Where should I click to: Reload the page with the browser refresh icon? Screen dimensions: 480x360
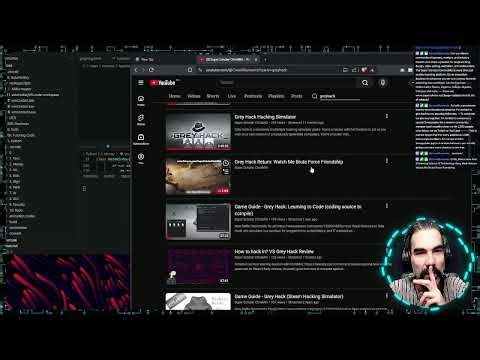[x=152, y=70]
